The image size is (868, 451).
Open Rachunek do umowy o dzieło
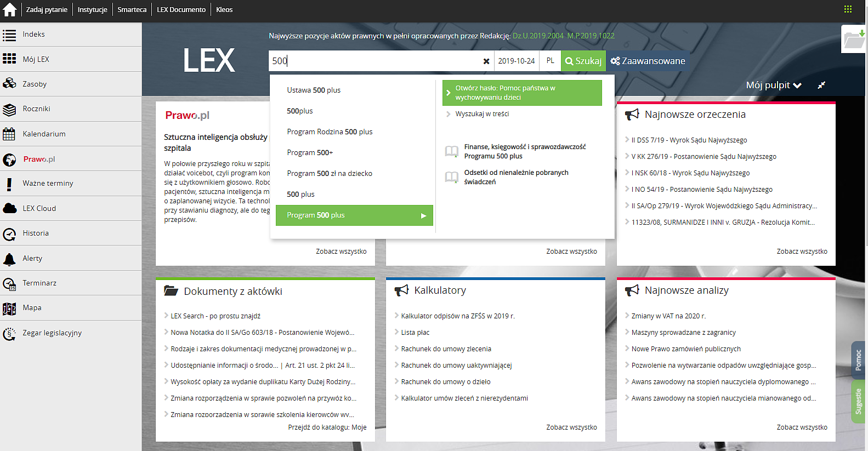[x=446, y=381]
